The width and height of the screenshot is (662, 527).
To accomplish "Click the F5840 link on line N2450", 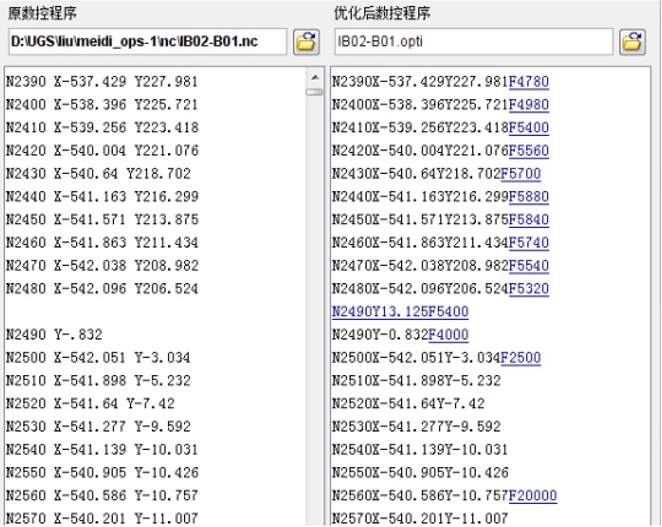I will [x=528, y=220].
